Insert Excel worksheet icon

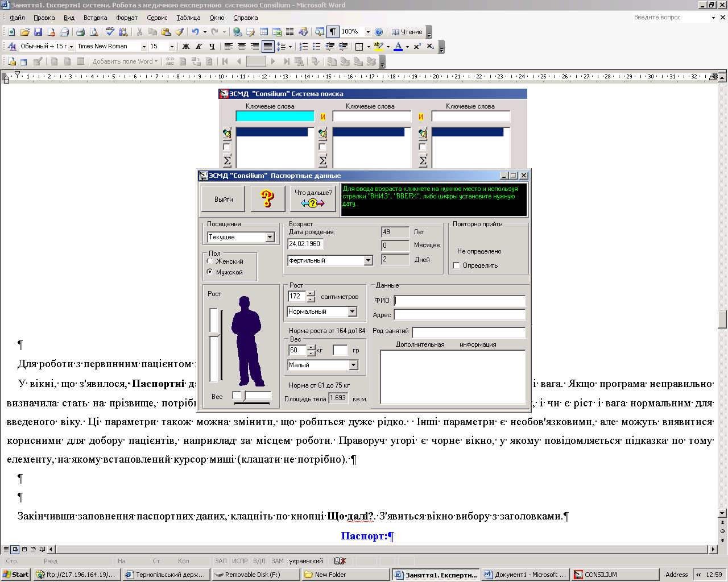click(277, 32)
